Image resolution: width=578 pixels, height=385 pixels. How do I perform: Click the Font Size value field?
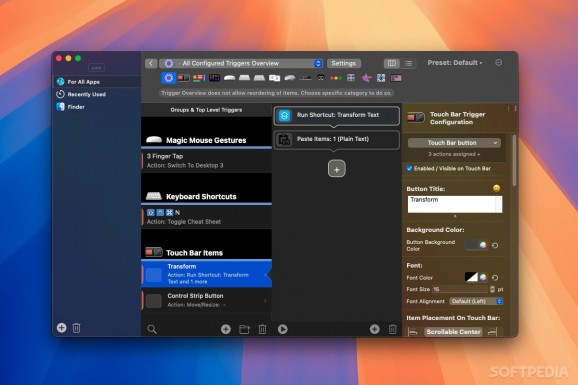click(460, 289)
